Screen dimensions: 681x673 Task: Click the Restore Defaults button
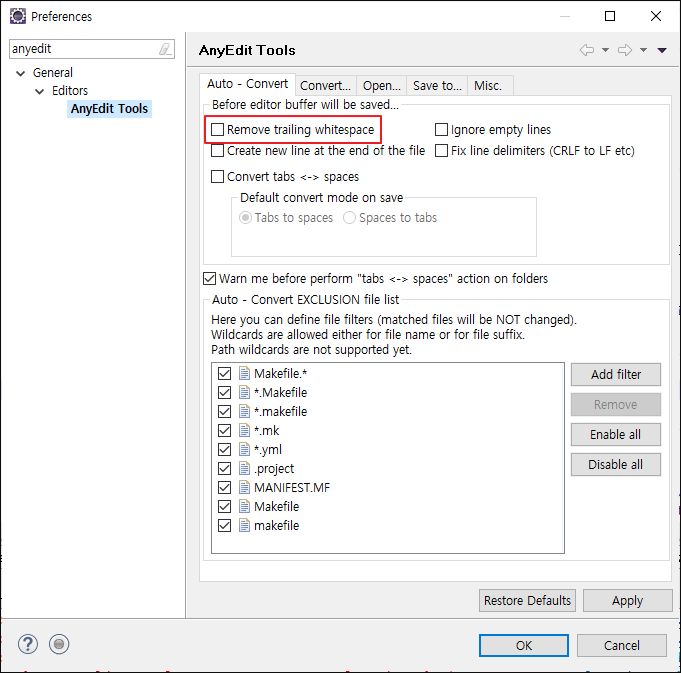[x=527, y=600]
